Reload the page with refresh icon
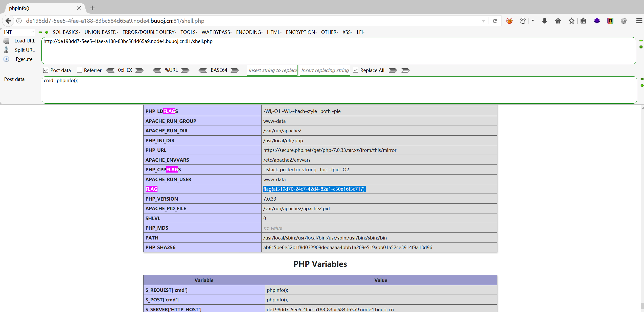 (495, 21)
